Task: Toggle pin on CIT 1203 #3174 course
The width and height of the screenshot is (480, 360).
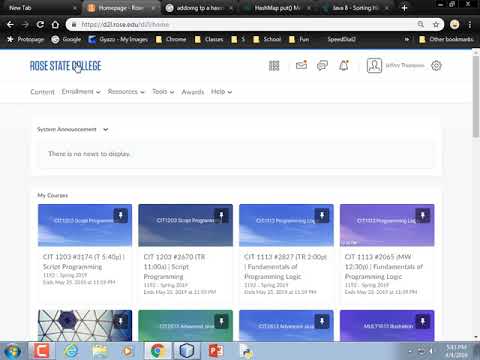Action: 121,215
